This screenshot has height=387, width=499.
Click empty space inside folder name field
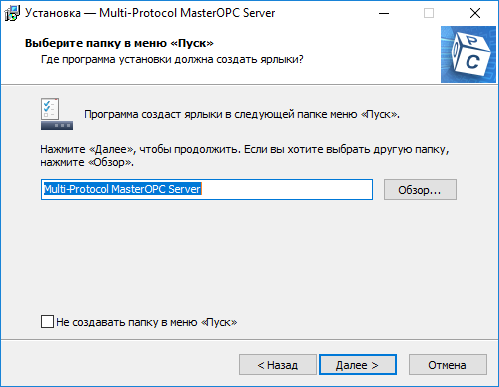coord(287,189)
